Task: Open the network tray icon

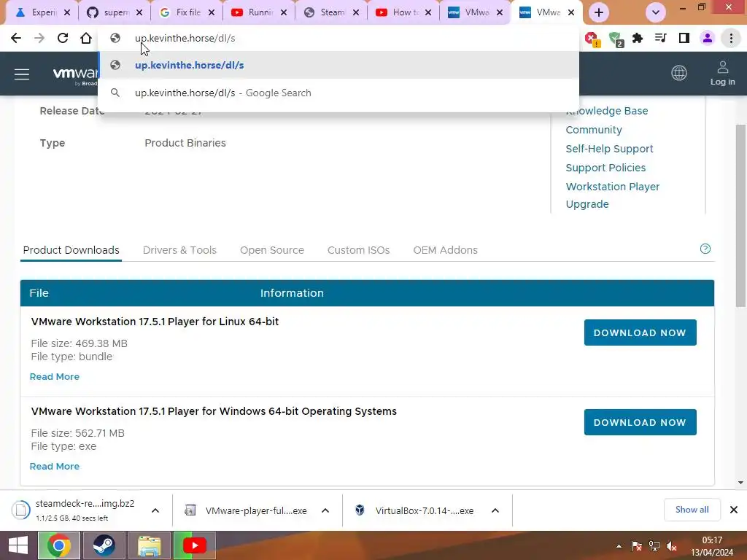Action: click(654, 546)
